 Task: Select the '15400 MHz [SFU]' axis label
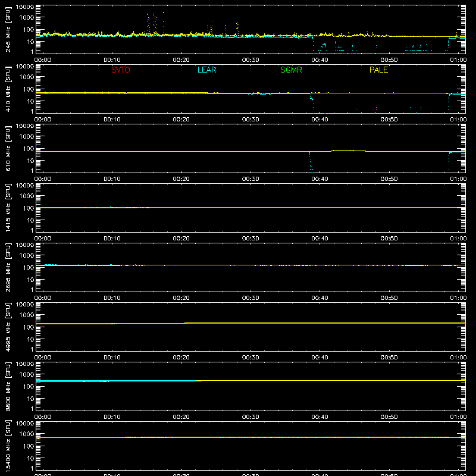click(x=8, y=446)
